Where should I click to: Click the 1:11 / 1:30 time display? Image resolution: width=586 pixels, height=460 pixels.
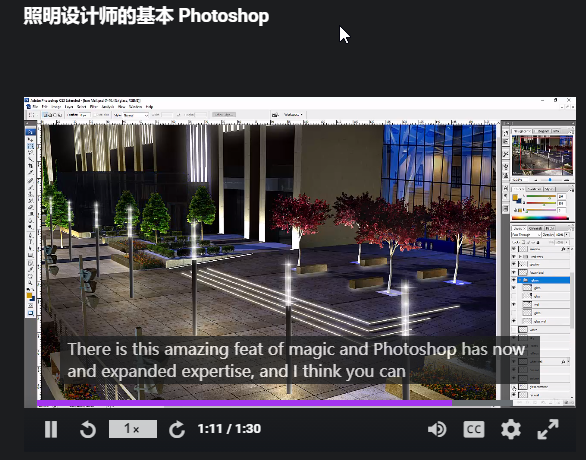click(x=229, y=429)
